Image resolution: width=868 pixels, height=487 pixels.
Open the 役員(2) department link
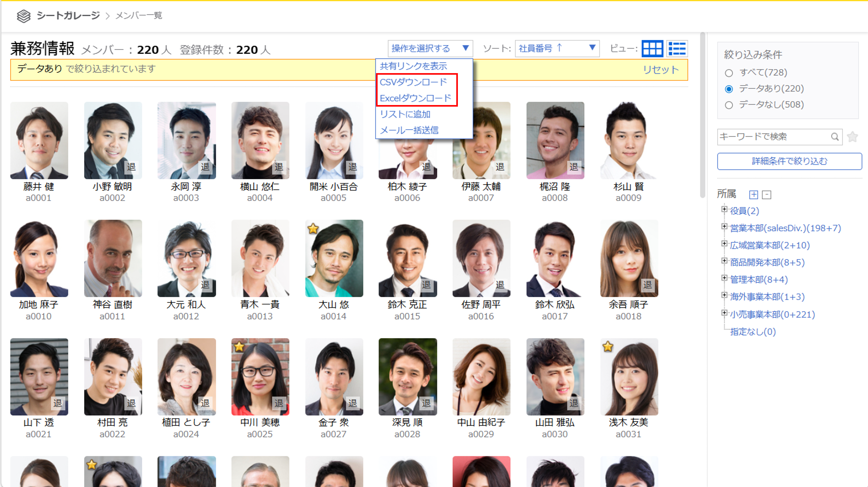tap(744, 211)
